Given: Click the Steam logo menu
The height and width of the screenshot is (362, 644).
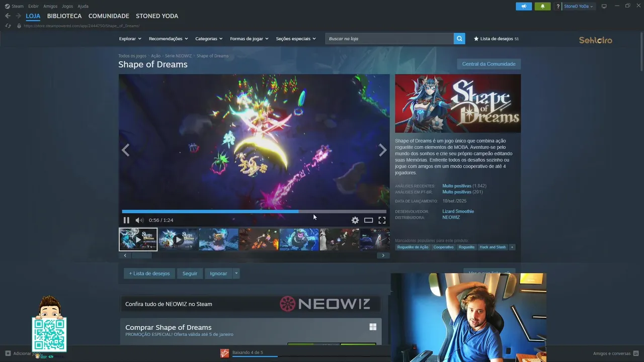Looking at the screenshot, I should point(8,6).
